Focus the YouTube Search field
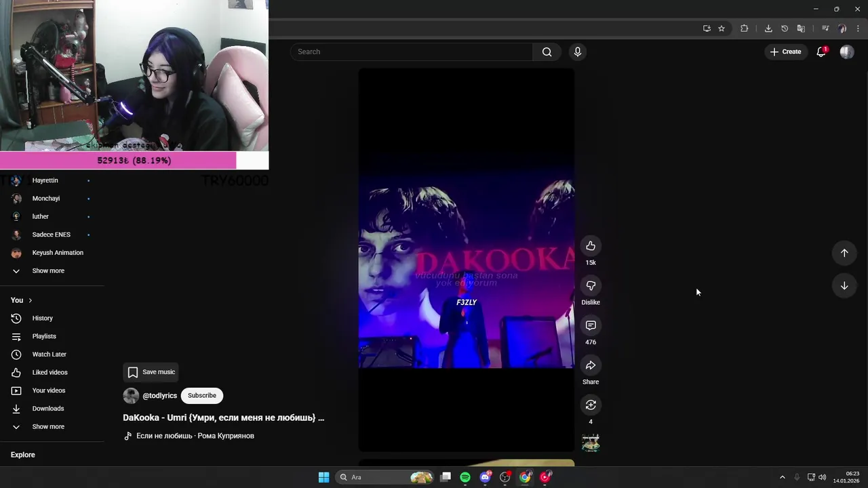This screenshot has width=868, height=488. (412, 52)
